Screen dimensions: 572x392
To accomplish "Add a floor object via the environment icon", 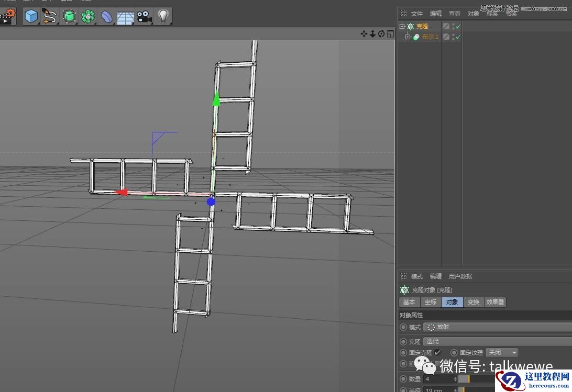I will coord(125,16).
